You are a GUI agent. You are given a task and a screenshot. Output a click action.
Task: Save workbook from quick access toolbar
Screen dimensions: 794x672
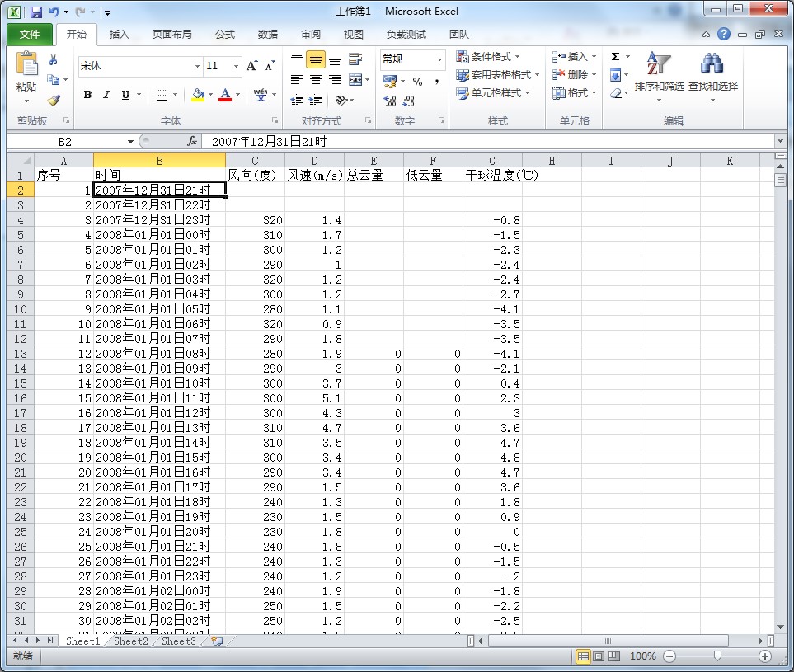36,12
